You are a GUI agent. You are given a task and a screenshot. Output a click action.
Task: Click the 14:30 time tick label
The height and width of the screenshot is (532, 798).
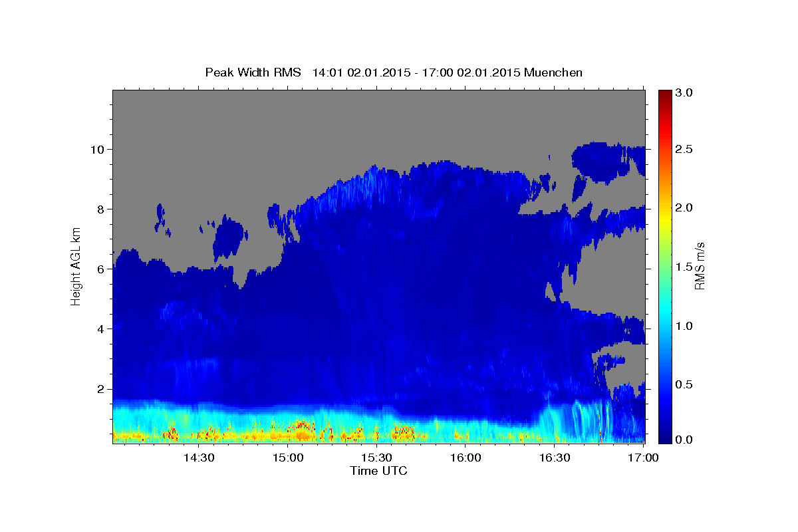pyautogui.click(x=199, y=458)
